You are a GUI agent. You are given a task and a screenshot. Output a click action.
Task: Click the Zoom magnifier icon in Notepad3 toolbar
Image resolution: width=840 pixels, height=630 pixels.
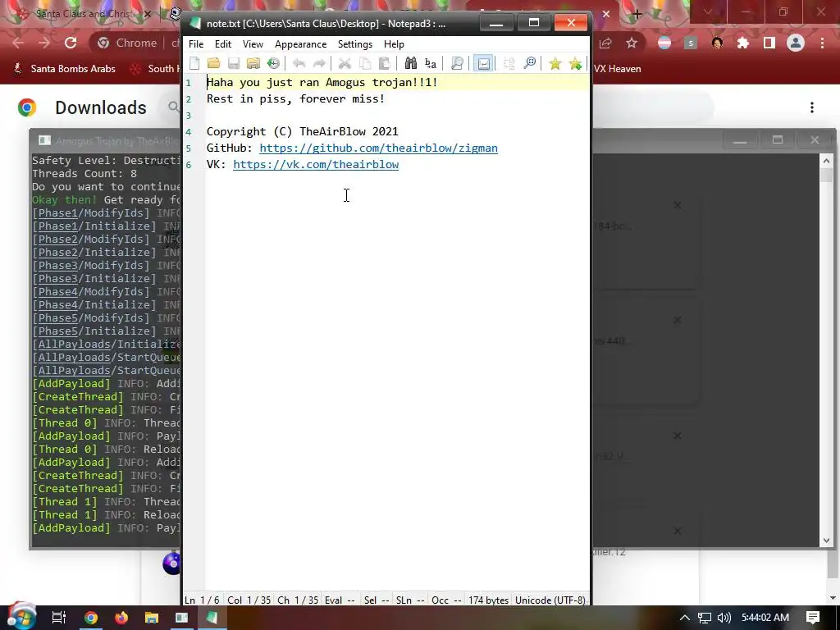(x=529, y=63)
